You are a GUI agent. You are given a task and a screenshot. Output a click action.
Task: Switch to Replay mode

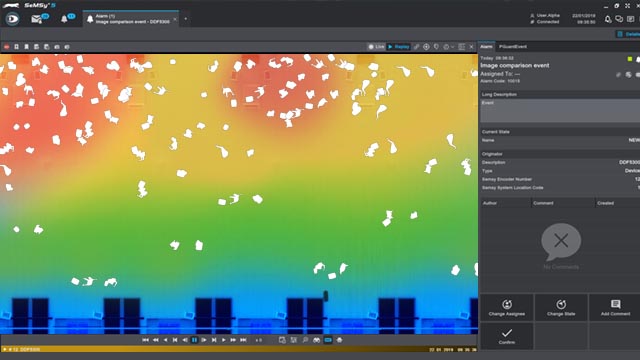[x=399, y=47]
